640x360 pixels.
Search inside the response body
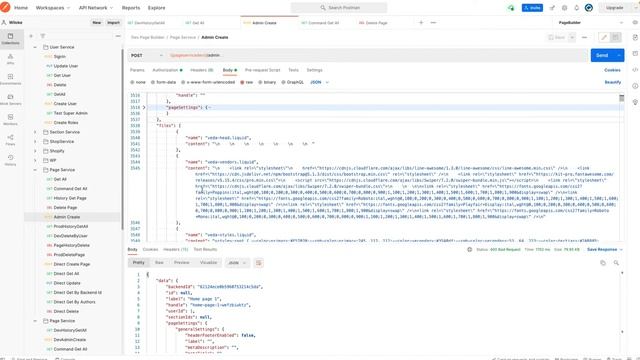click(x=616, y=263)
